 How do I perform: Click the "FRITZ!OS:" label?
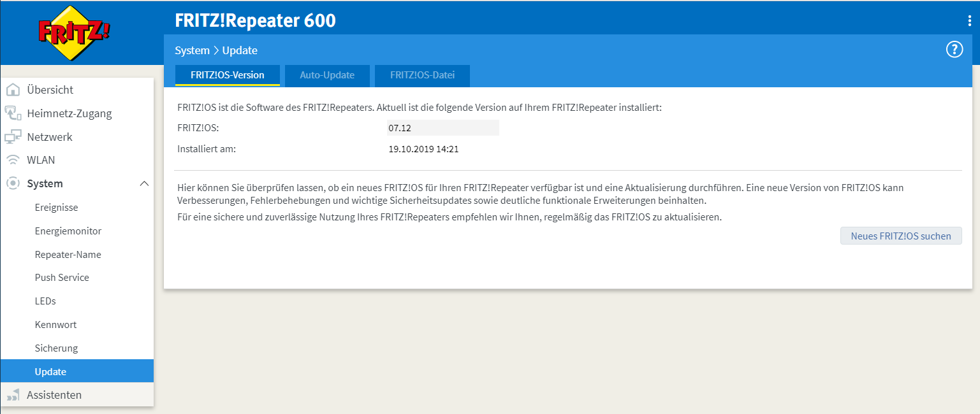pyautogui.click(x=198, y=128)
